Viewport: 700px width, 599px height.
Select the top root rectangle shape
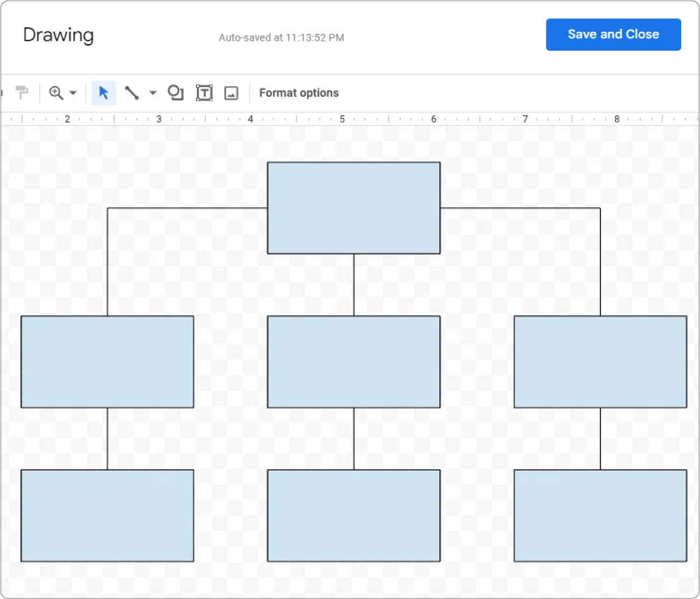[353, 208]
